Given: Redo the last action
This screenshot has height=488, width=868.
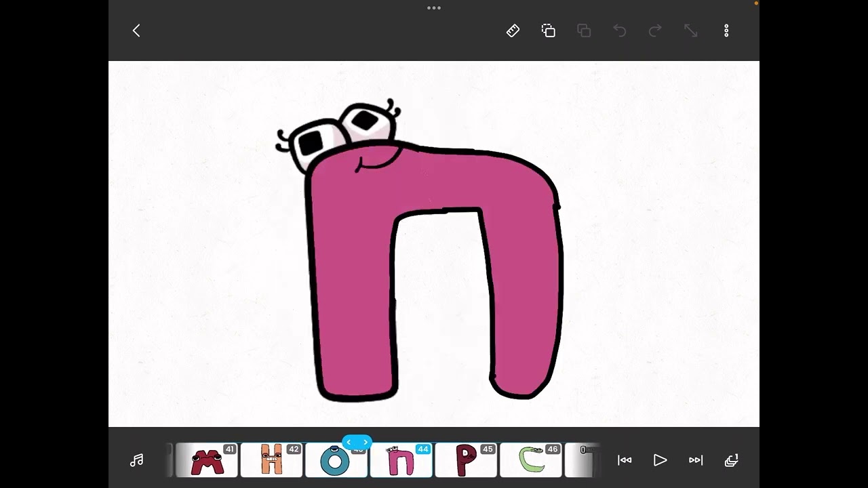Looking at the screenshot, I should [x=655, y=30].
